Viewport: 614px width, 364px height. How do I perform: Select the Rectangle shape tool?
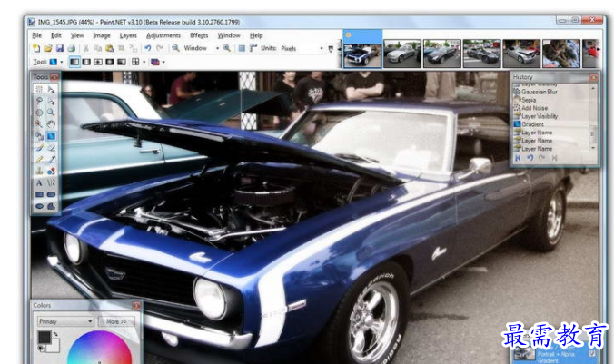(x=39, y=194)
